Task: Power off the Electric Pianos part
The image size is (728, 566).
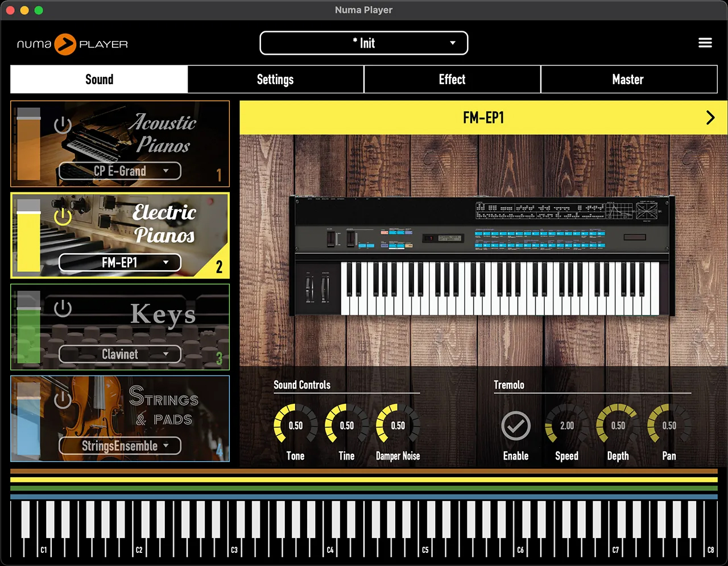Action: (x=63, y=216)
